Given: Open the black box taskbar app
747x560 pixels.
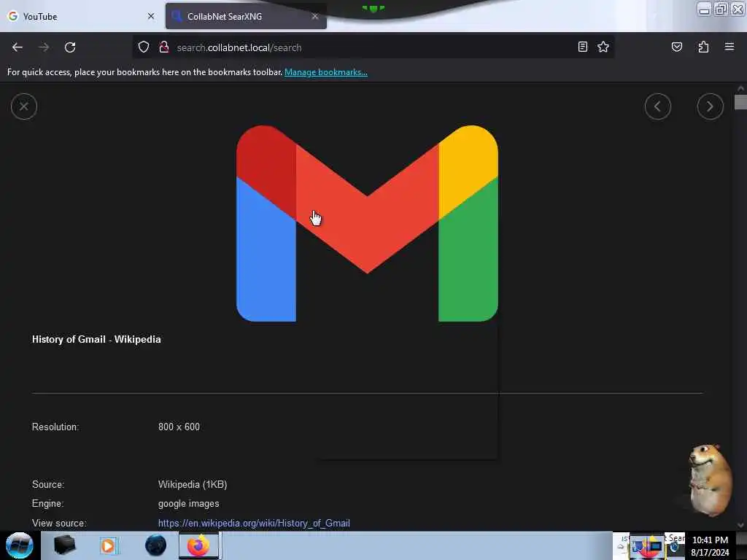Looking at the screenshot, I should [x=64, y=545].
